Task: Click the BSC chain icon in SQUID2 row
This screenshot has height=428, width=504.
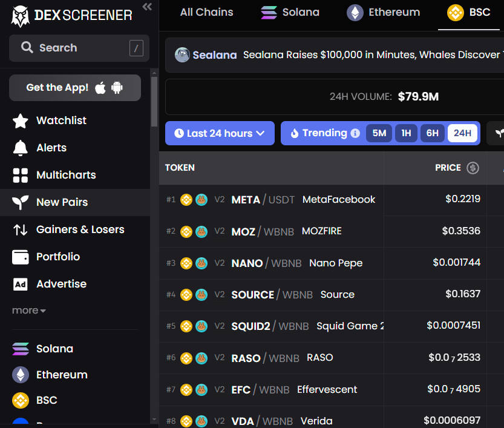Action: (186, 326)
